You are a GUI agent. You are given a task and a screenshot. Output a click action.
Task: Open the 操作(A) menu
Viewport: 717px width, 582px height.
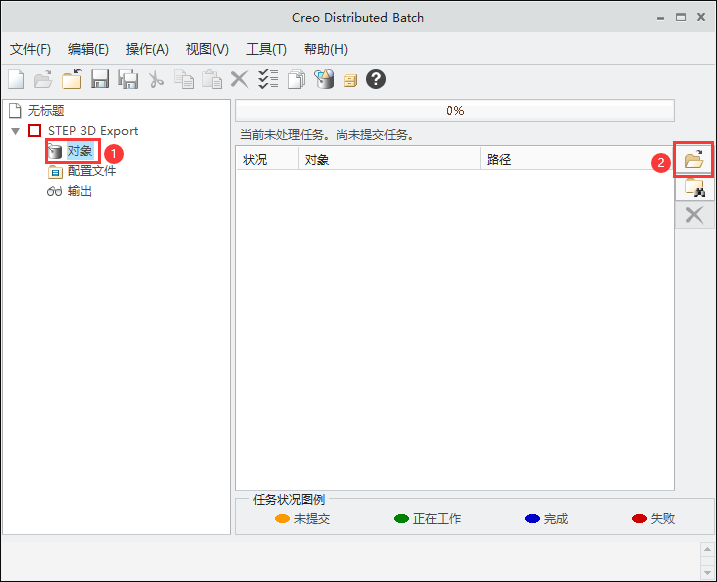pos(147,49)
